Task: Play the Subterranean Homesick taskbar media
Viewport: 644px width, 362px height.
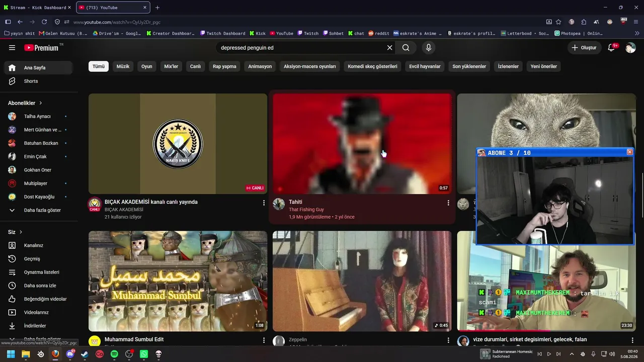Action: click(x=549, y=354)
